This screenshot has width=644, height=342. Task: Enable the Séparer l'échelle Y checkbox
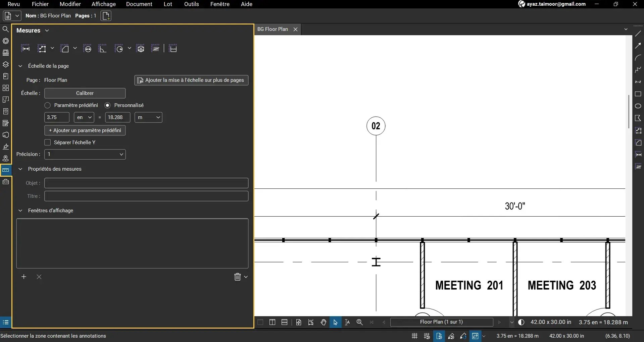coord(48,142)
